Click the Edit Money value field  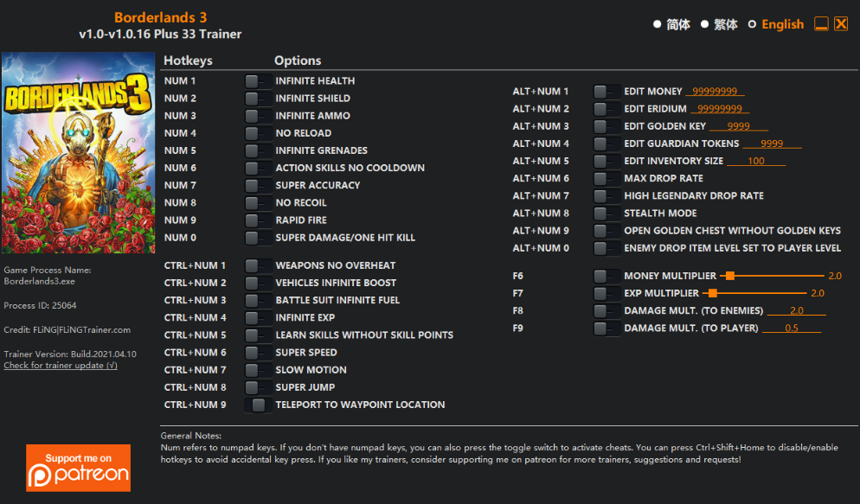[715, 92]
